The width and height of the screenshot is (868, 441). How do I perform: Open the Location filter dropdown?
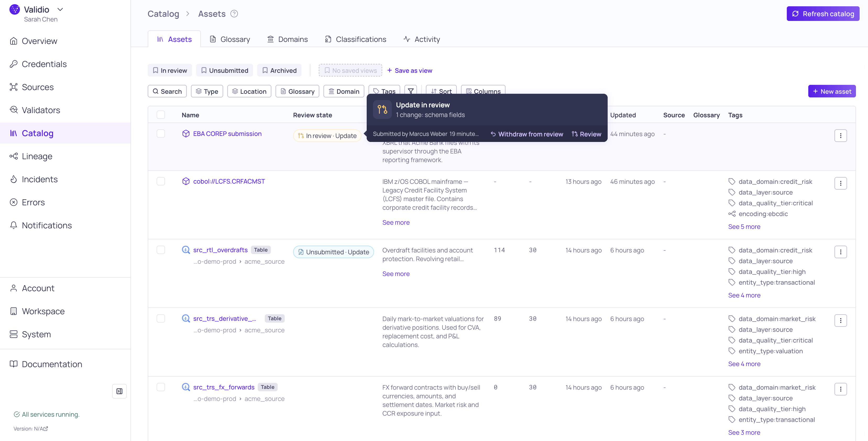[249, 91]
